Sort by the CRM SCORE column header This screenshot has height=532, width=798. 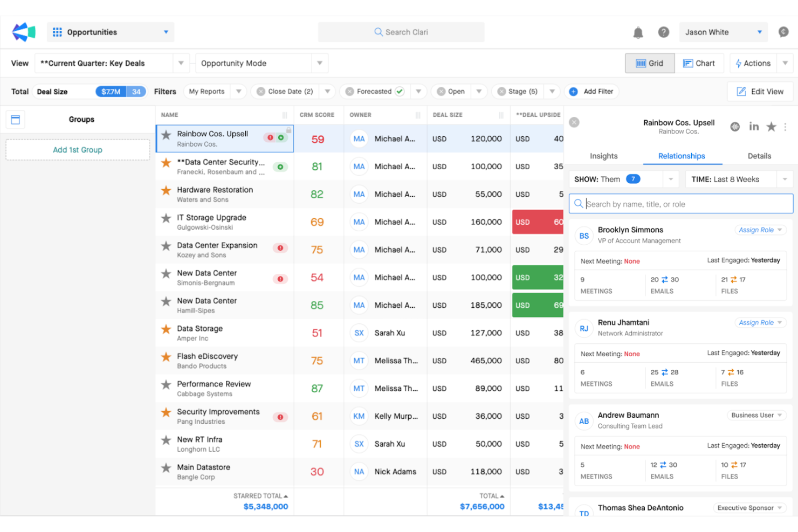(317, 115)
